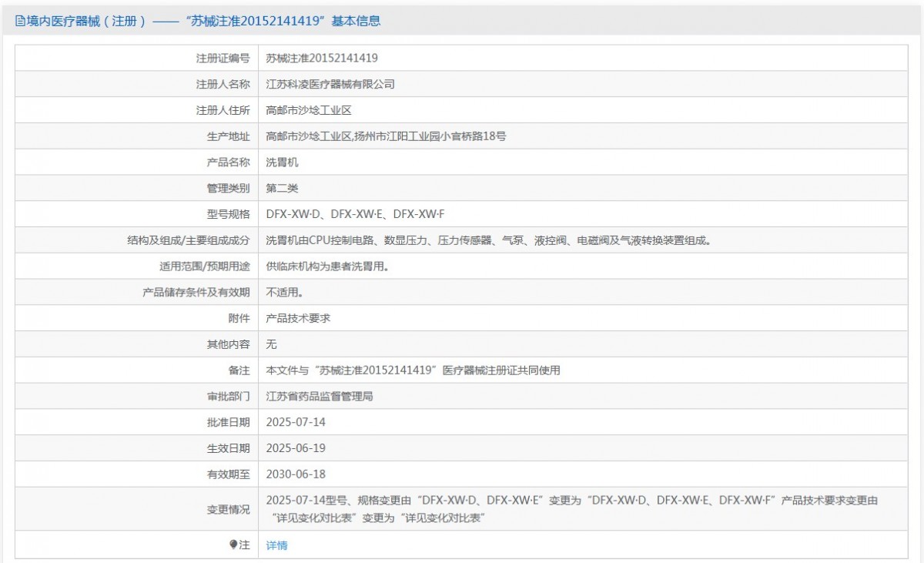The width and height of the screenshot is (924, 563).
Task: Click the production address with 小官桥路18号
Action: click(x=385, y=136)
